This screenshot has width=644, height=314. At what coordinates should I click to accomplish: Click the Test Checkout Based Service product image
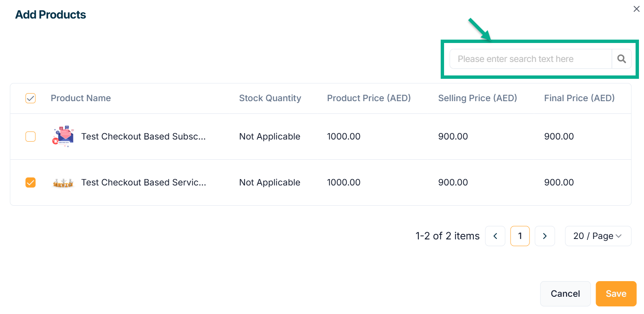63,182
